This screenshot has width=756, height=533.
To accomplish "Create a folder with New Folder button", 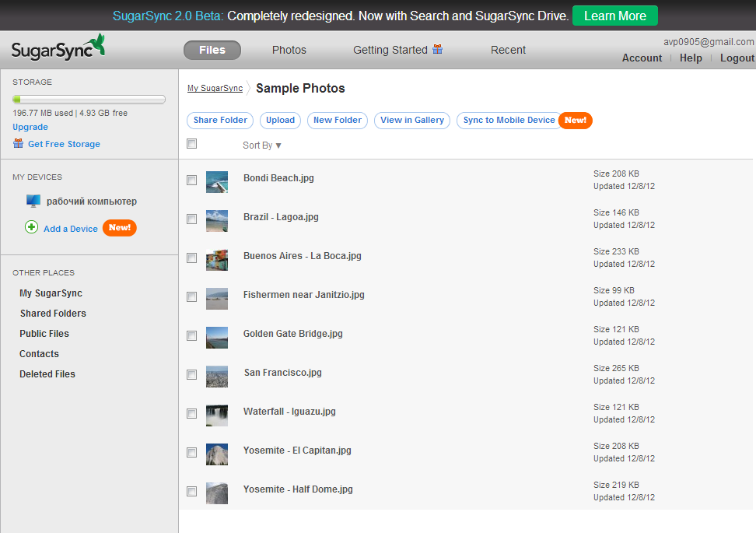I will click(x=338, y=120).
